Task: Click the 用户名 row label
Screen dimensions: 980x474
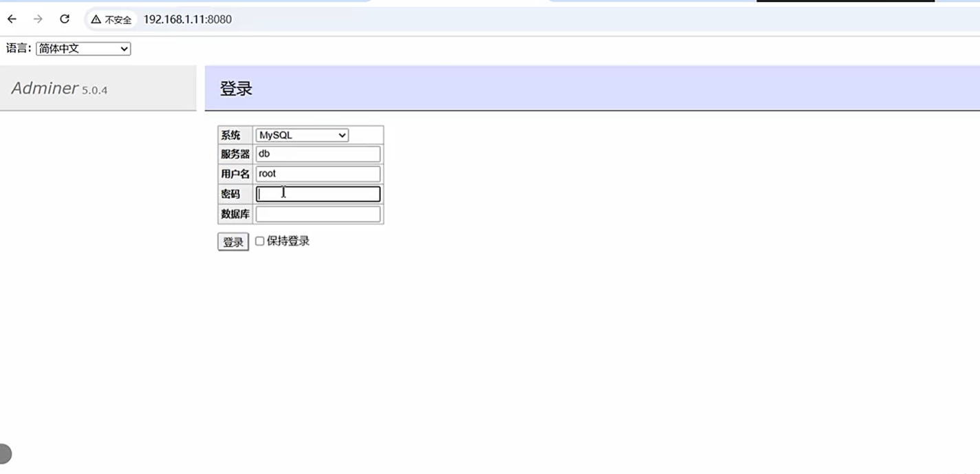Action: click(x=235, y=174)
